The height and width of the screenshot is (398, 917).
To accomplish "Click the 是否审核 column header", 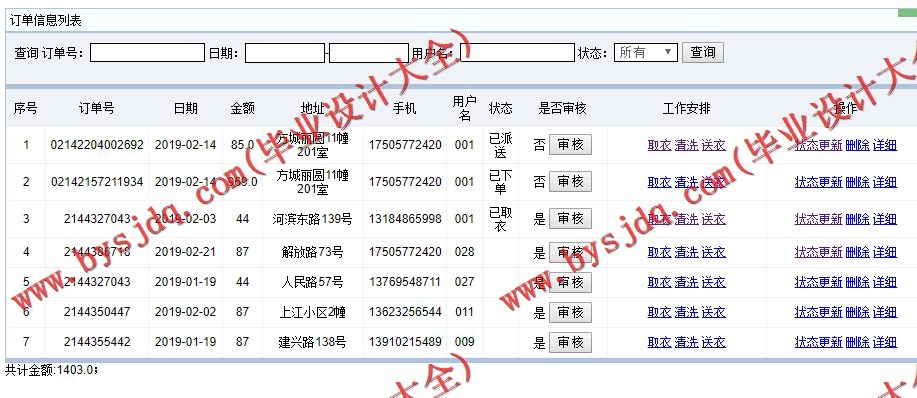I will (x=562, y=108).
